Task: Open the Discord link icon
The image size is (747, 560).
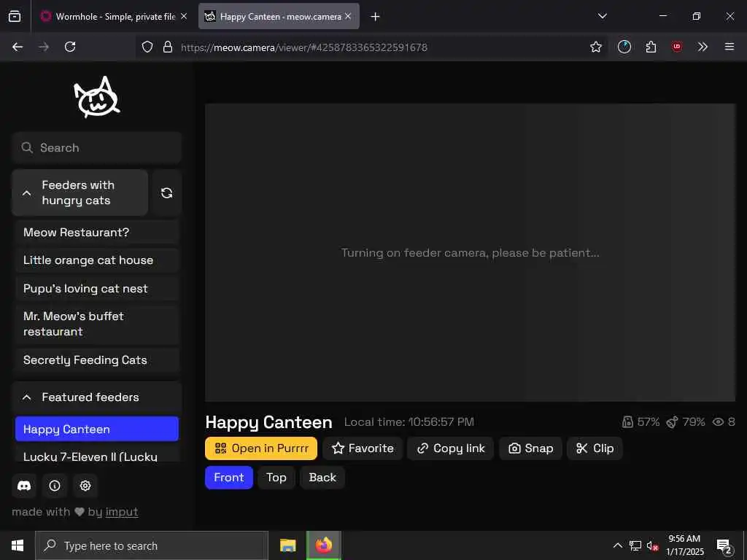Action: (24, 486)
